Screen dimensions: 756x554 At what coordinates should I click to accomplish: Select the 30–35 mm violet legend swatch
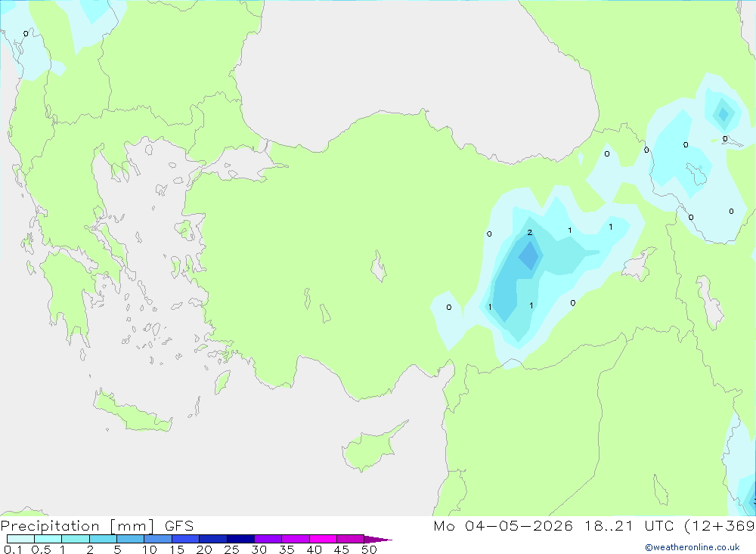pos(268,539)
